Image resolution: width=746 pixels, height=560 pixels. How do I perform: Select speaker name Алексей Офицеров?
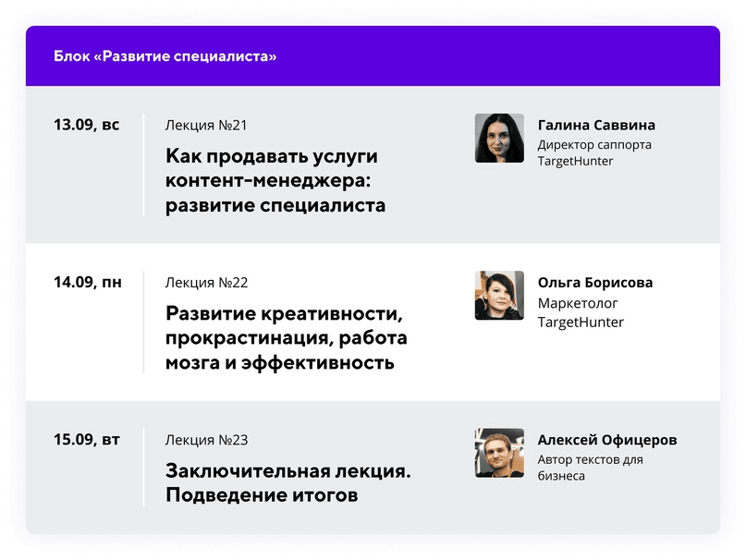[607, 440]
